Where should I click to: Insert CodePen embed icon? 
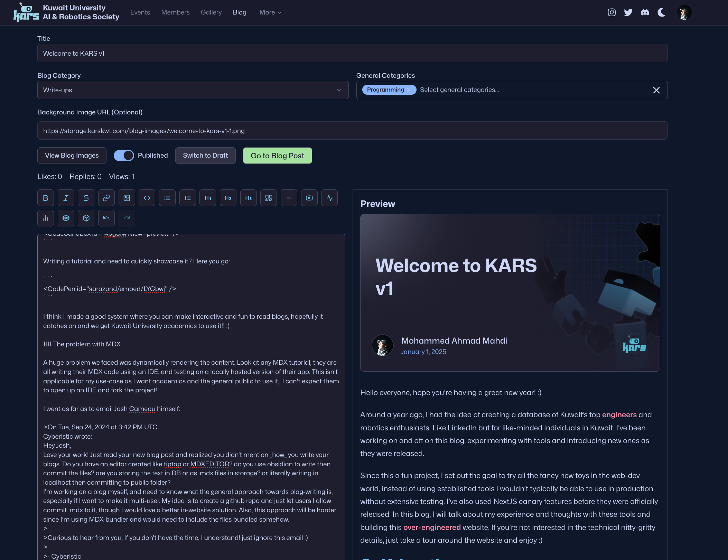click(x=66, y=218)
